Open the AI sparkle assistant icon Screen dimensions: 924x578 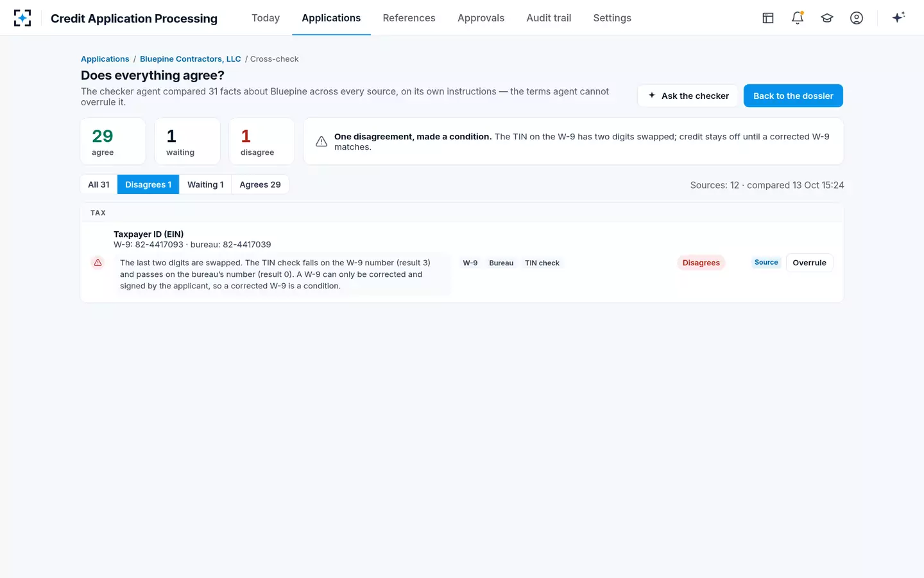[898, 17]
